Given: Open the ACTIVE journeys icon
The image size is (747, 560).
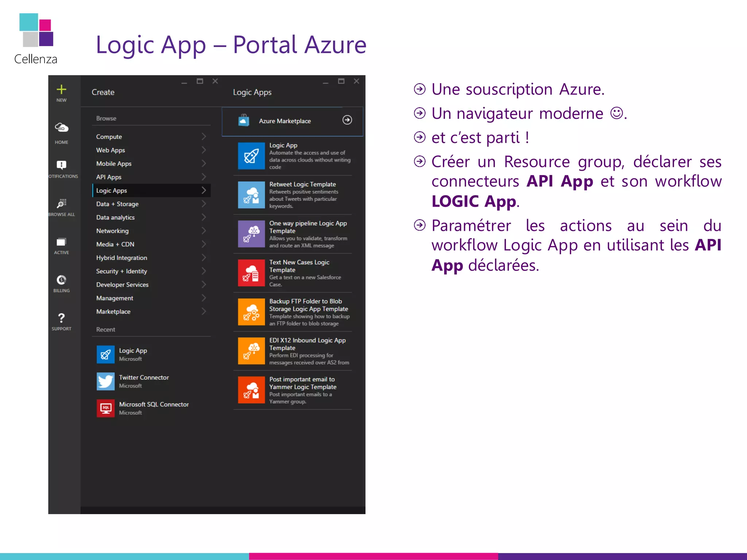Looking at the screenshot, I should coord(61,242).
